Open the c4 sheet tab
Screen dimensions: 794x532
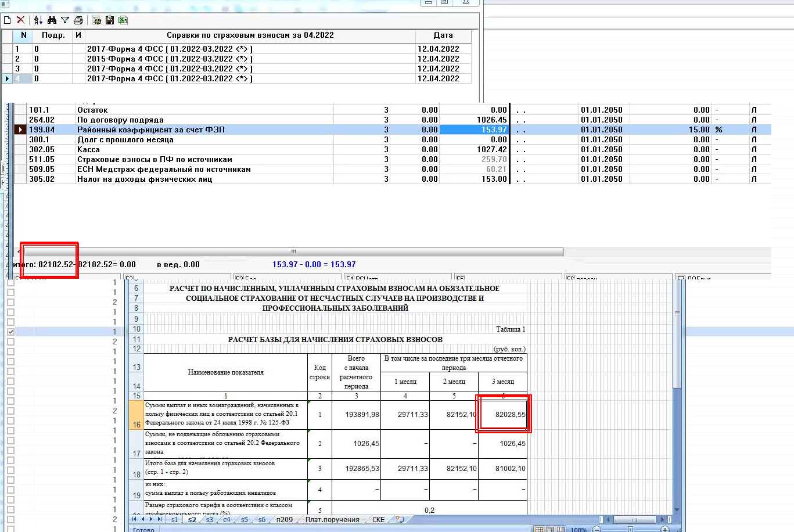click(227, 520)
